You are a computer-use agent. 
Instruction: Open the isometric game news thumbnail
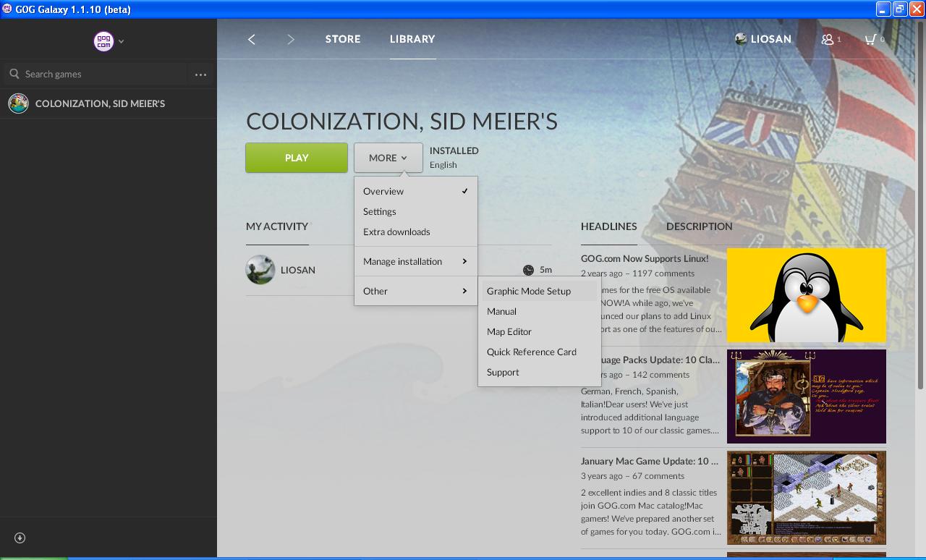coord(807,498)
